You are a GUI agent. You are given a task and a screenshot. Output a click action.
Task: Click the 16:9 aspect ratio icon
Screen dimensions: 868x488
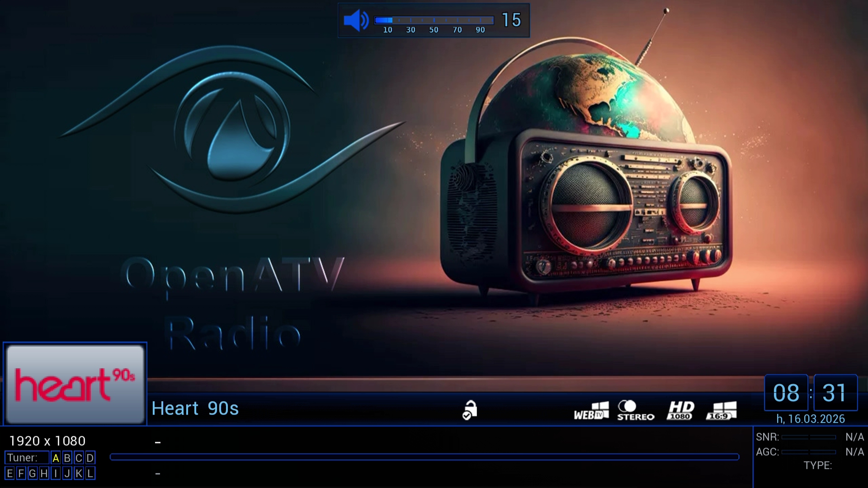coord(722,411)
